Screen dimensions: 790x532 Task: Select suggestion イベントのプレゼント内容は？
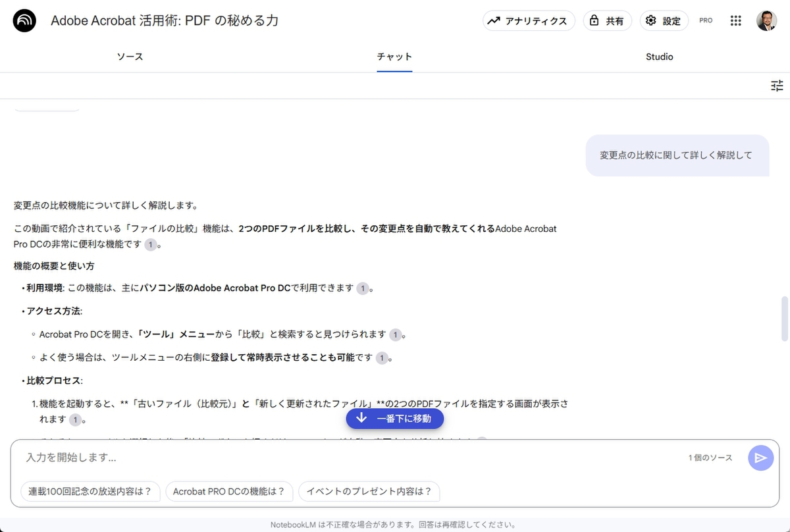pyautogui.click(x=369, y=491)
